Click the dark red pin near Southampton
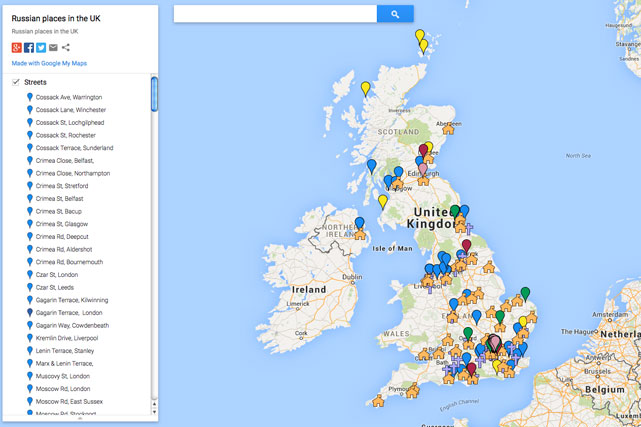 tap(471, 369)
